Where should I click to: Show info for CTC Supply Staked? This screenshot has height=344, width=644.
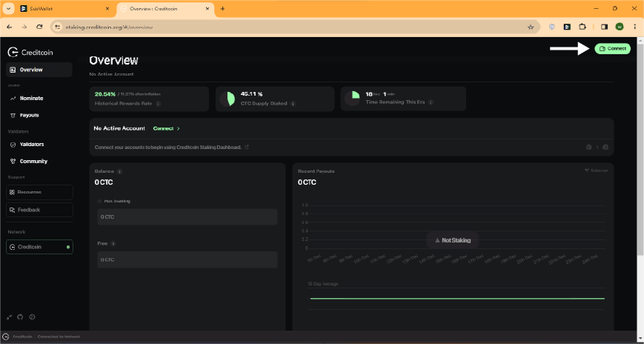[x=293, y=104]
